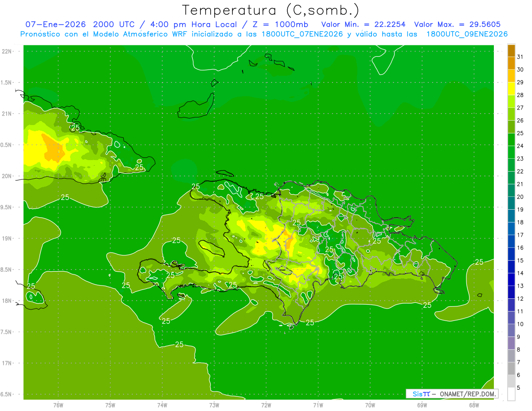
Task: Click the '31' label on the color scale
Action: [520, 57]
